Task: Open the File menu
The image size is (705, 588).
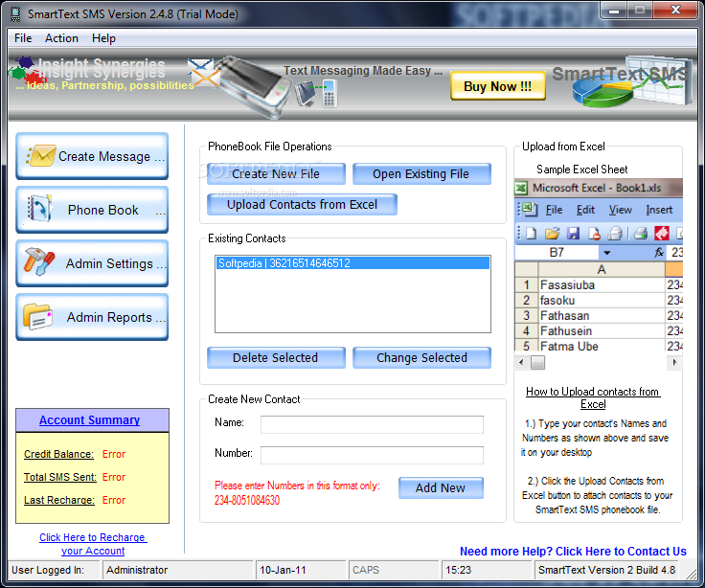Action: pos(23,38)
